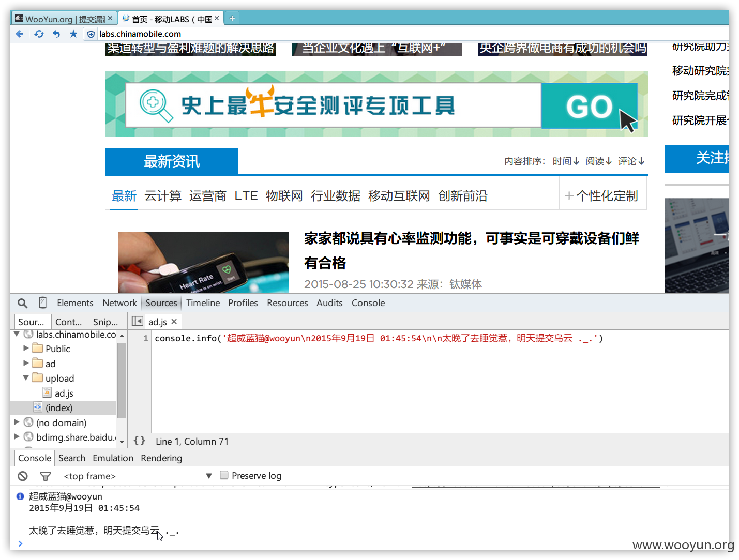Click the upload folder icon

click(x=37, y=377)
